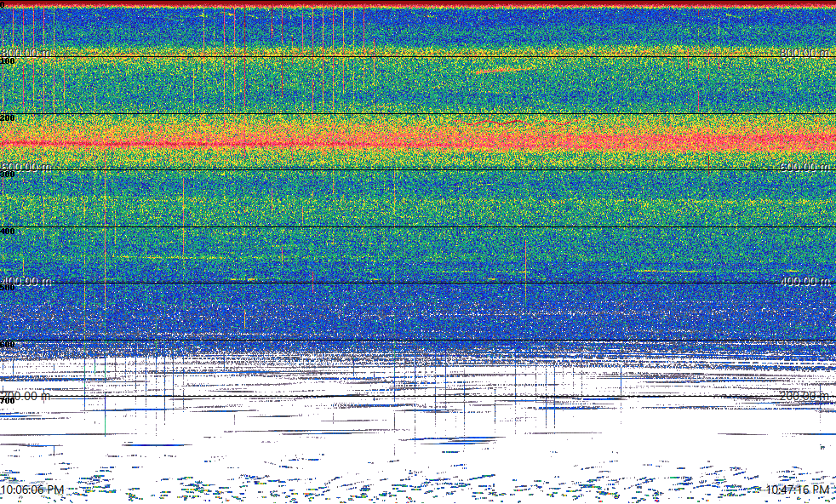The image size is (836, 504).
Task: Click the small bold 700 depth marker
Action: pos(8,401)
